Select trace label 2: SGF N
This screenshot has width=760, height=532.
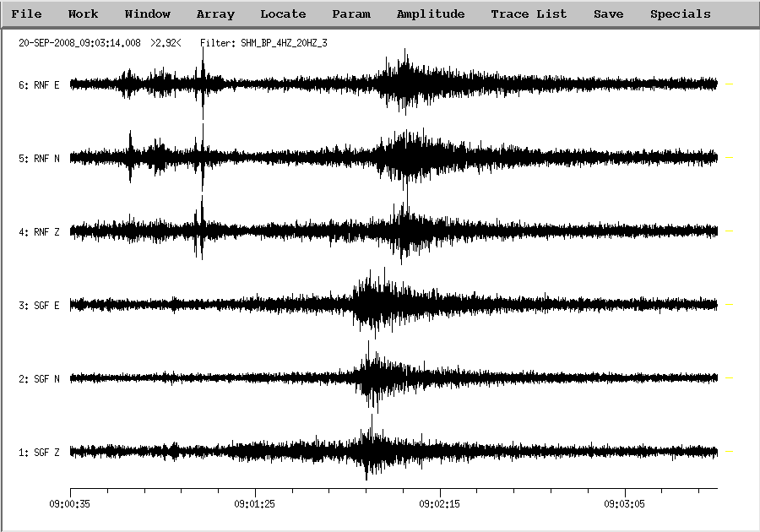pyautogui.click(x=39, y=378)
